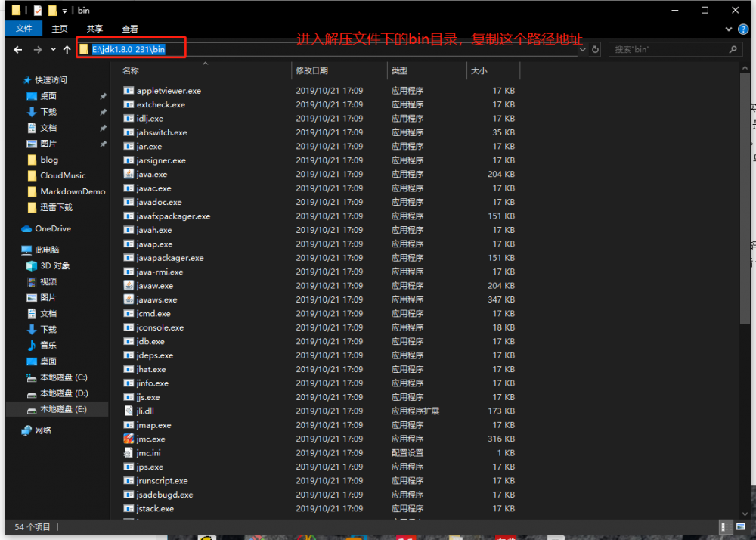Open 本地磁盘 (D:) drive

(64, 393)
